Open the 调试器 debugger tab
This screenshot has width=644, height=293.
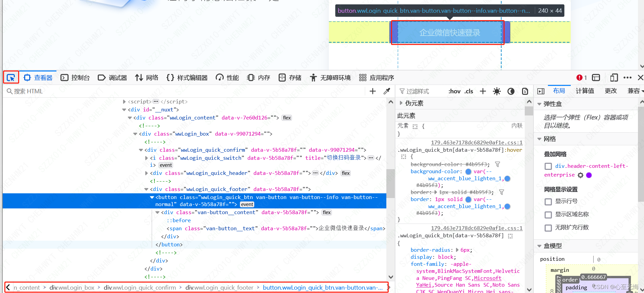[113, 78]
